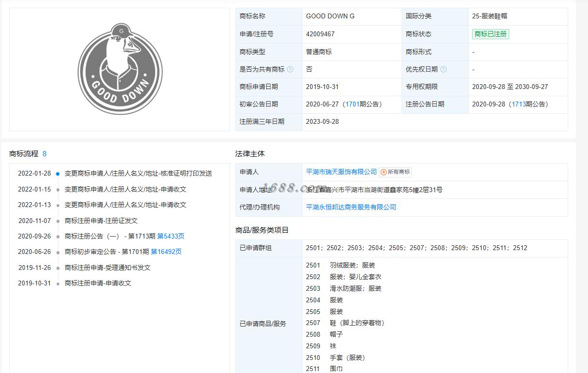Click the applied groups list 2501；2502…
This screenshot has height=373, width=588.
[416, 248]
